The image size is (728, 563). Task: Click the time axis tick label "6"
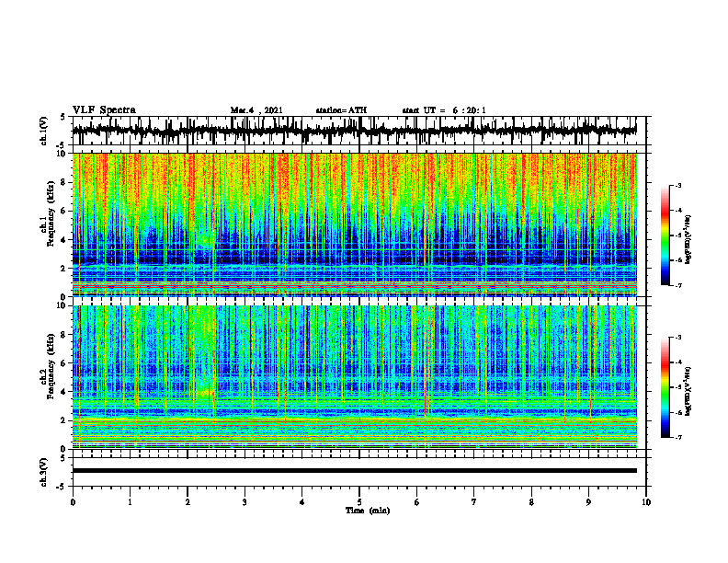(417, 502)
